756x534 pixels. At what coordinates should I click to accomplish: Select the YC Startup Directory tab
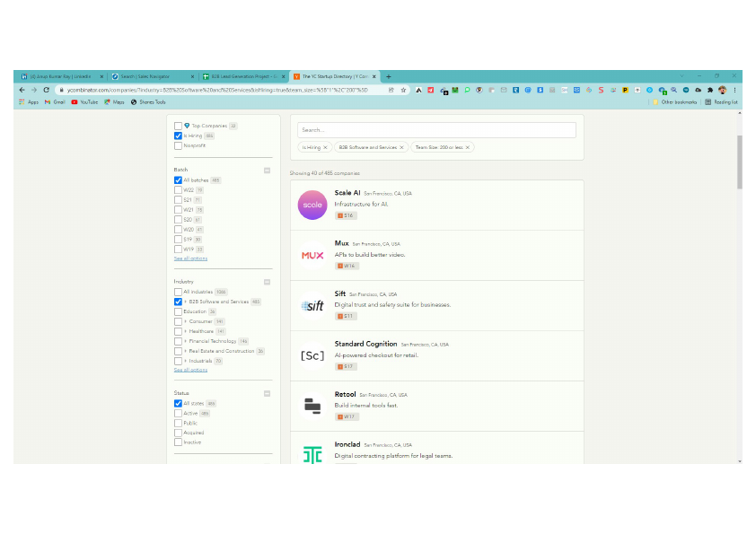[335, 76]
